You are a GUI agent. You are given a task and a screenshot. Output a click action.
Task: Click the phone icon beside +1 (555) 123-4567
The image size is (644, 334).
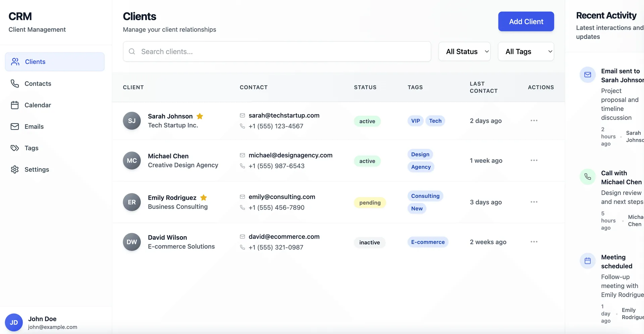click(x=243, y=126)
